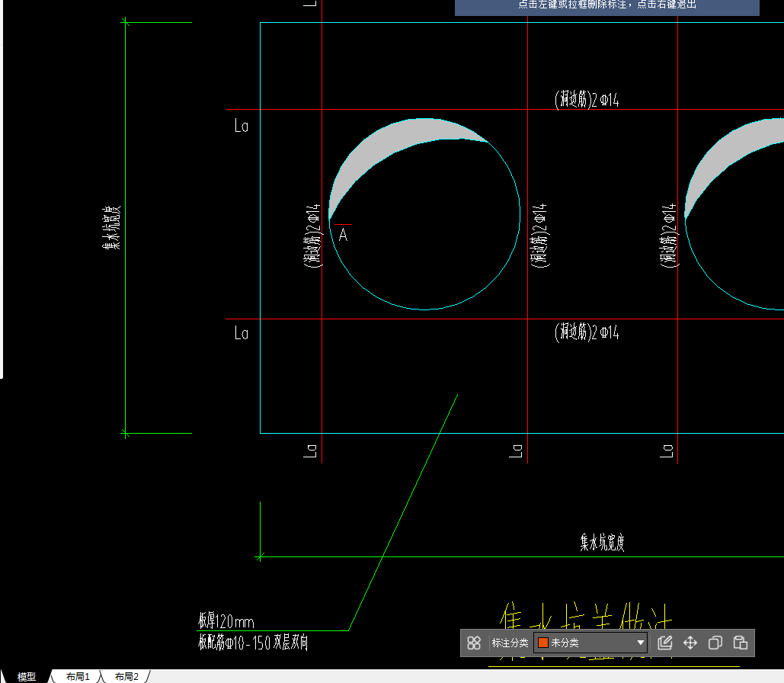This screenshot has width=784, height=683.
Task: Switch to the 布局2 layout tab
Action: [x=126, y=676]
